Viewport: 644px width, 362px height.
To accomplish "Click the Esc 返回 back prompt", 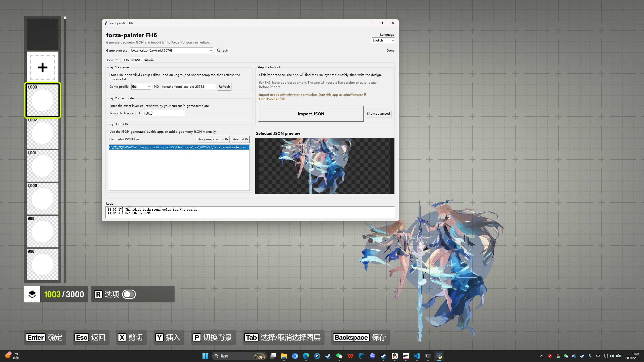I will click(91, 337).
